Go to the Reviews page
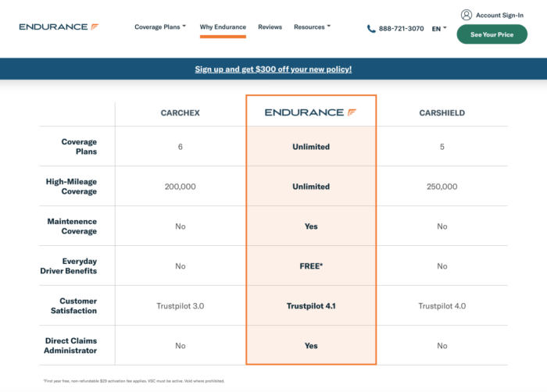Viewport: 547px width, 392px height. 270,27
